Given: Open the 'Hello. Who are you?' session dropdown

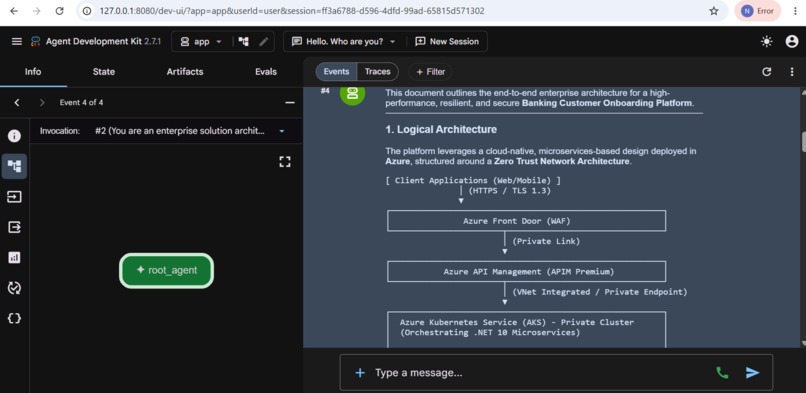Looking at the screenshot, I should [x=344, y=42].
